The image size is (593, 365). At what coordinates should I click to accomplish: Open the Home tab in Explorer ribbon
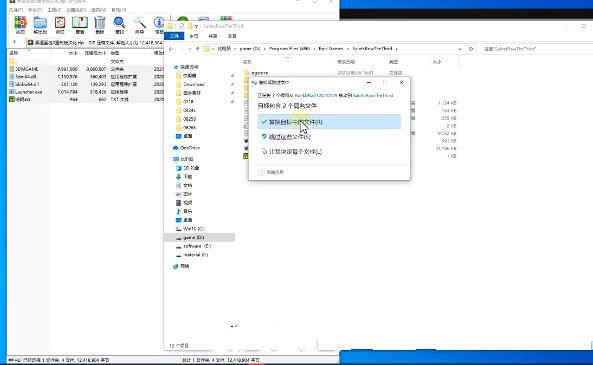(194, 36)
